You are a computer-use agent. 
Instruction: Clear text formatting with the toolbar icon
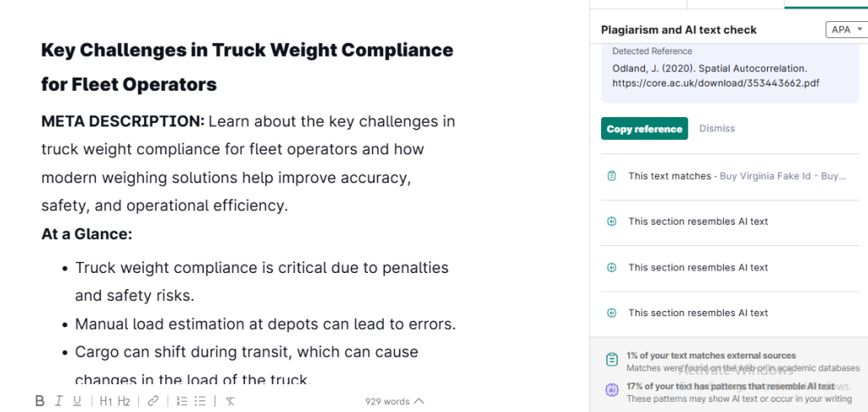tap(230, 401)
